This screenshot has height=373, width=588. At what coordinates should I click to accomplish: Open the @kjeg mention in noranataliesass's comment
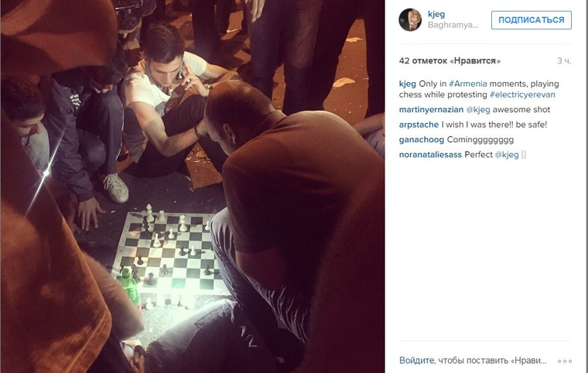coord(507,155)
